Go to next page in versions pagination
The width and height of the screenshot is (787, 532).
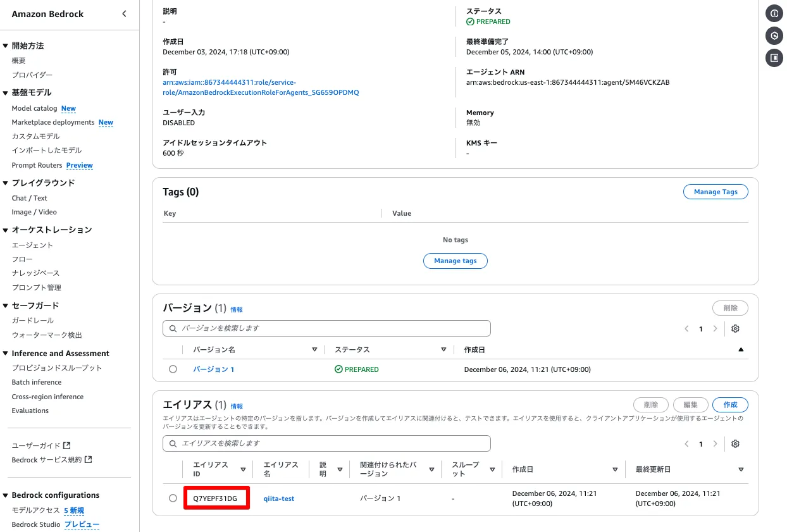716,329
